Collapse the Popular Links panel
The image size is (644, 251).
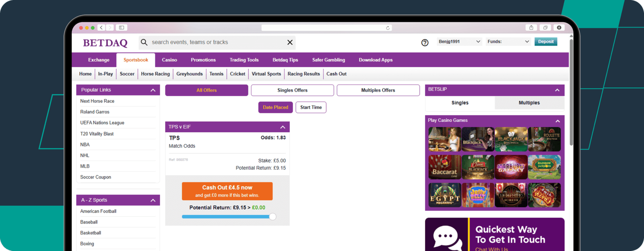tap(153, 90)
